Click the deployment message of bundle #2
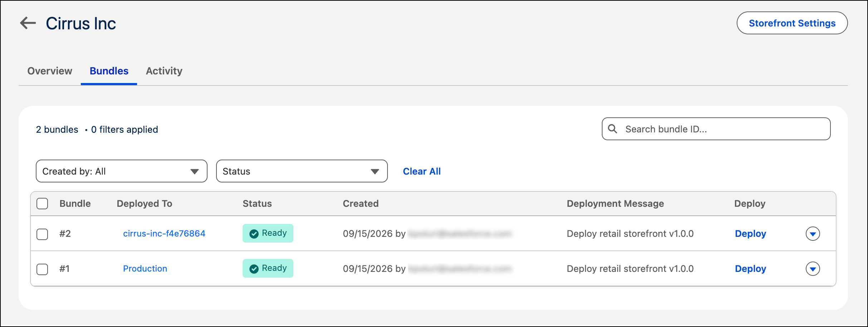868x327 pixels. (x=630, y=234)
